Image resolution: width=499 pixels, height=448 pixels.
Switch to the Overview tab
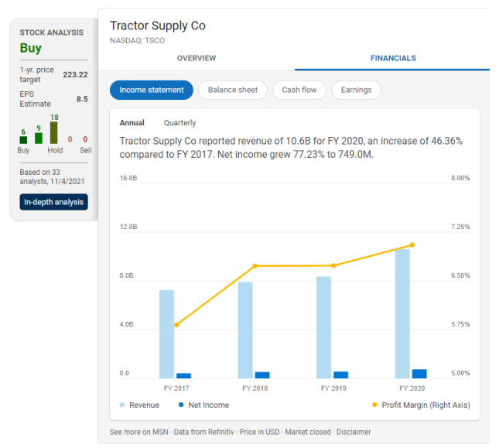[x=197, y=58]
